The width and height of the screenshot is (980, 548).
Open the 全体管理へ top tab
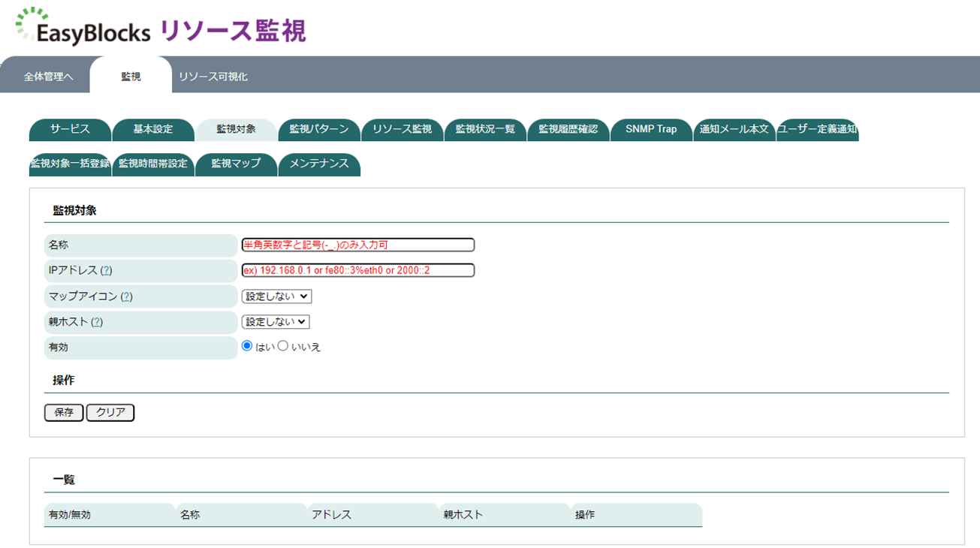[x=48, y=77]
